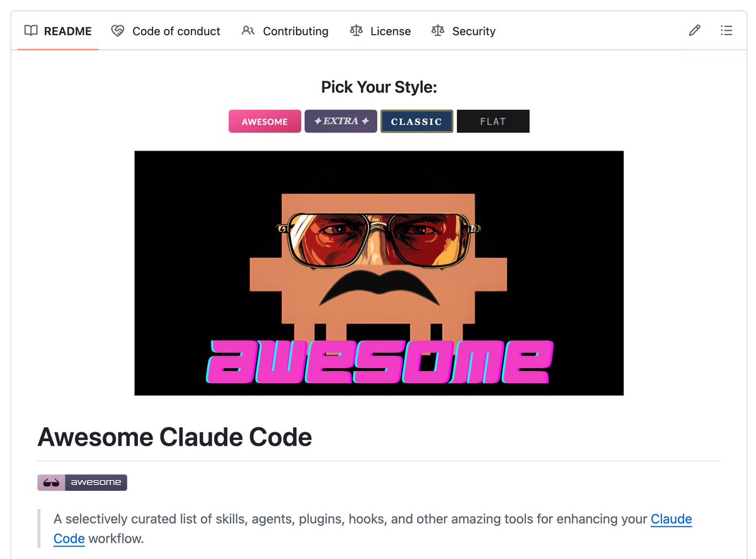
Task: Click the scales icon next to Security
Action: tap(438, 30)
